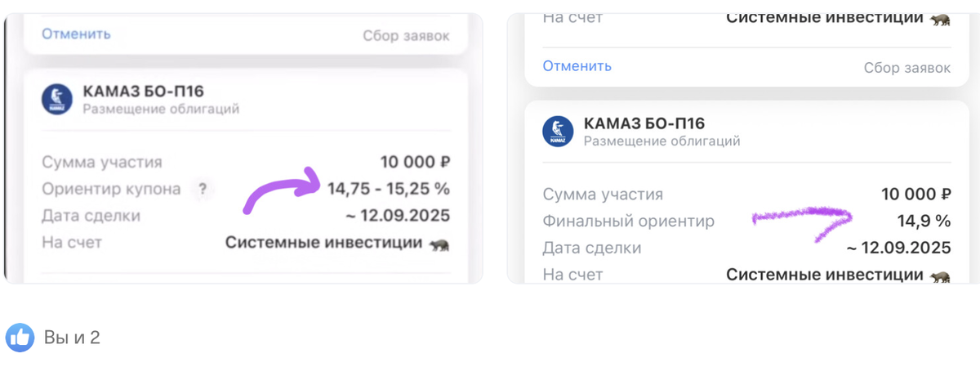Viewport: 980px width, 367px height.
Task: Click the Сбор заявок status in the left image
Action: (406, 35)
